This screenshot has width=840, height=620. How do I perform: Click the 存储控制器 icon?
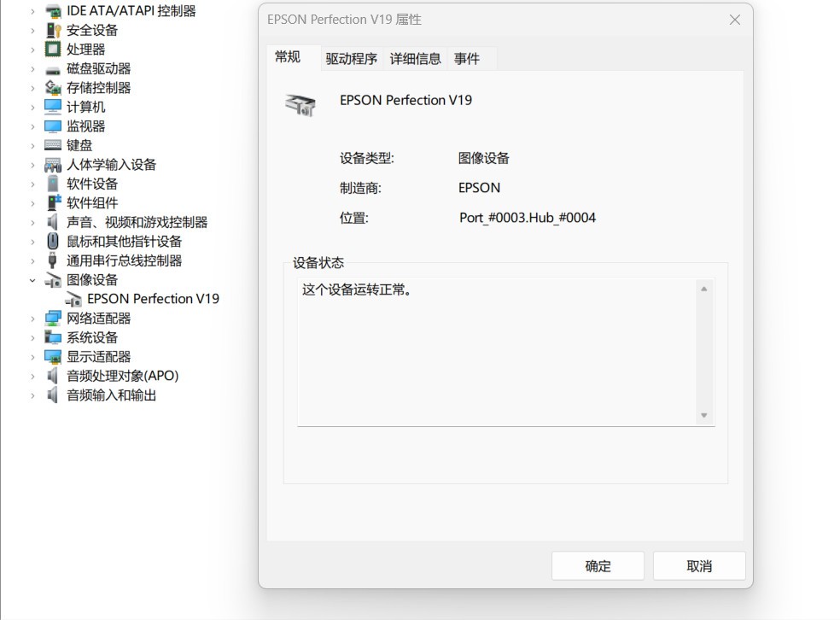pos(53,87)
